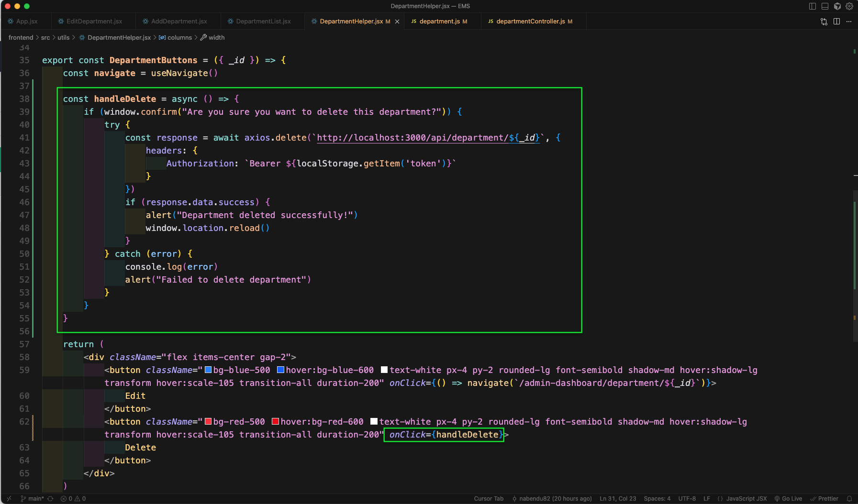This screenshot has height=504, width=858.
Task: Expand the columns symbol breadcrumb
Action: coord(175,38)
